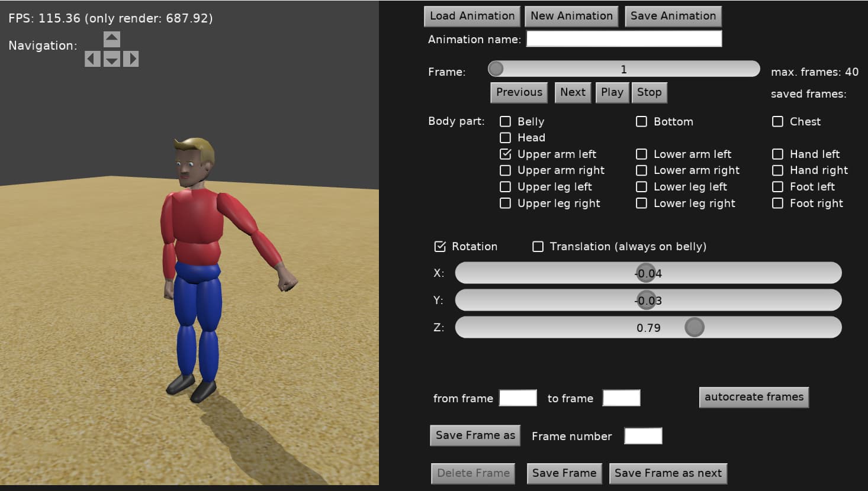The height and width of the screenshot is (491, 868).
Task: Uncheck the Upper arm left checkbox
Action: pyautogui.click(x=505, y=154)
